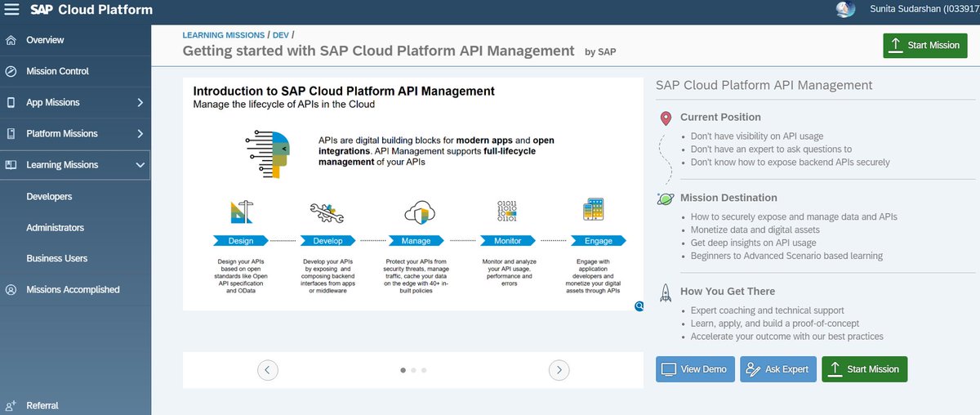Click the How You Get There rocket icon

[x=666, y=292]
